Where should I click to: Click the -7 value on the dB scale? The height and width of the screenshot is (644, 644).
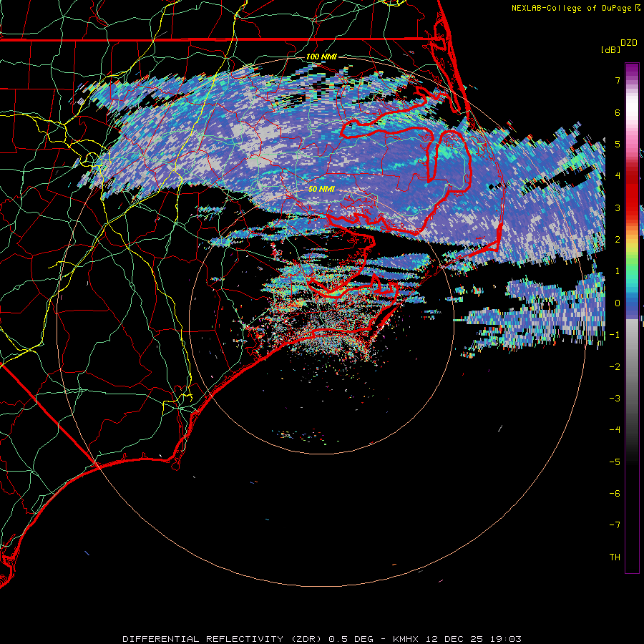click(615, 525)
